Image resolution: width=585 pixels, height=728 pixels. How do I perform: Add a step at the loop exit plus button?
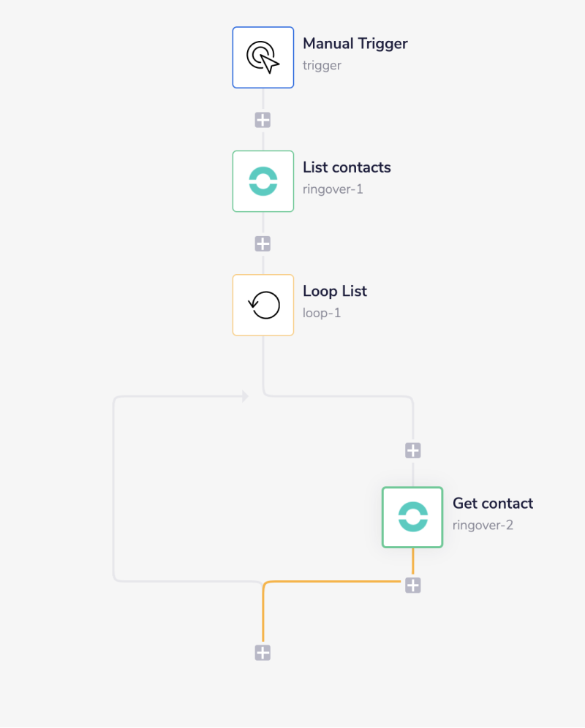click(x=263, y=651)
